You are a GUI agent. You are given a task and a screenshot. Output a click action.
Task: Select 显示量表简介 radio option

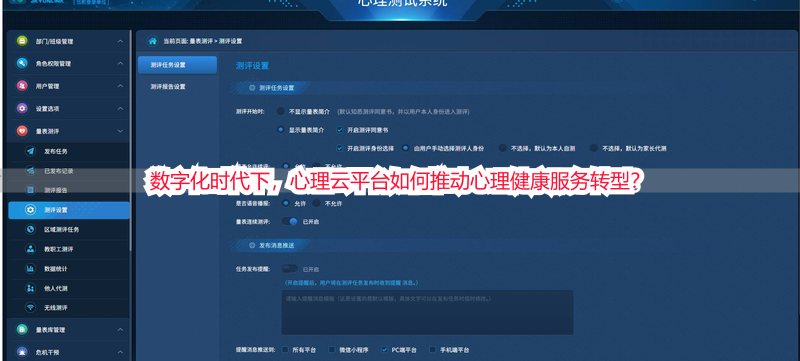tap(281, 130)
